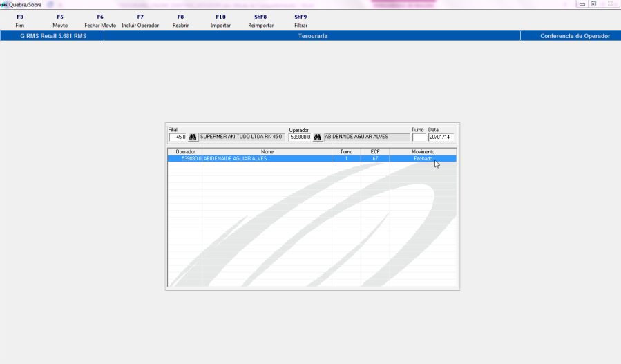621x364 pixels.
Task: Click the Turno column header
Action: (346, 152)
